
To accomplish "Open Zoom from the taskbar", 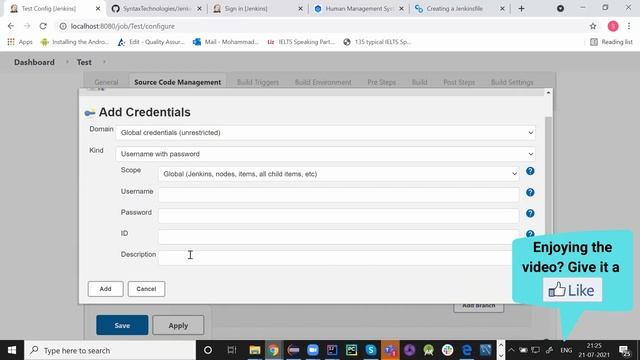I will pos(313,350).
